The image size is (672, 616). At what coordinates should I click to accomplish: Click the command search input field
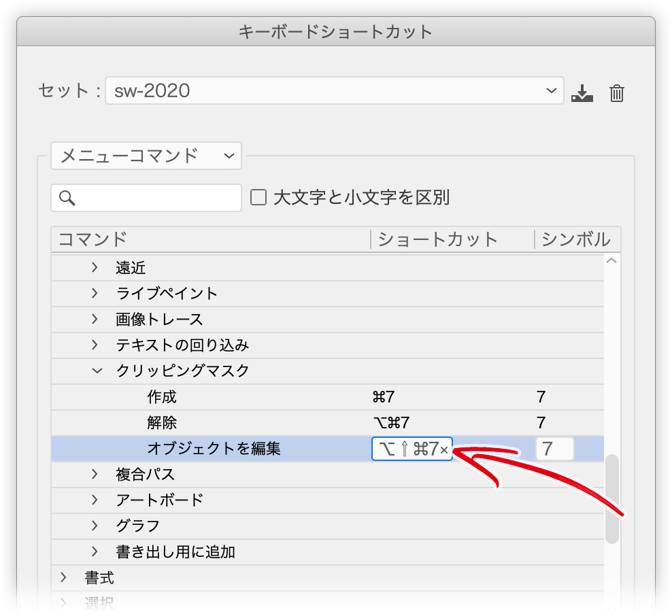click(x=146, y=198)
